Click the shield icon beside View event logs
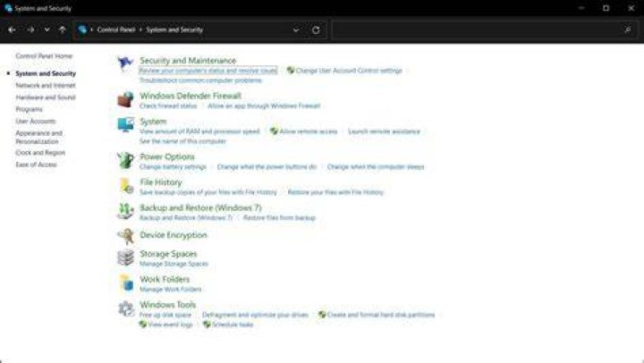The width and height of the screenshot is (644, 363). (142, 325)
